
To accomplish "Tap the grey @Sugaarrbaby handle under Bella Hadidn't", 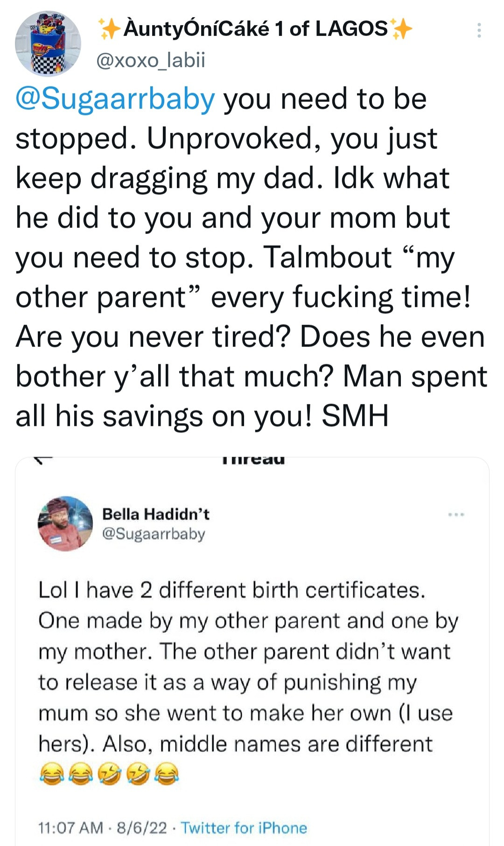I will pyautogui.click(x=154, y=534).
